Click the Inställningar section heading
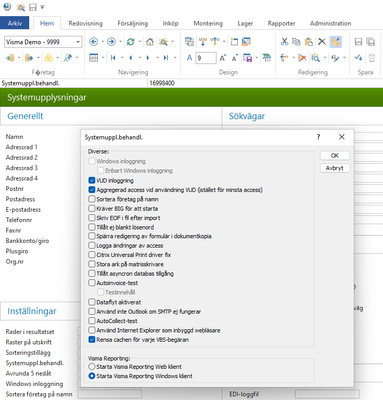Viewport: 383px width, 400px height. tap(32, 311)
